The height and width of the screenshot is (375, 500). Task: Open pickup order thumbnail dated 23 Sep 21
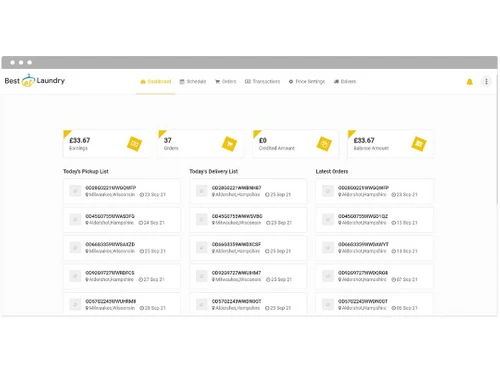(x=75, y=191)
